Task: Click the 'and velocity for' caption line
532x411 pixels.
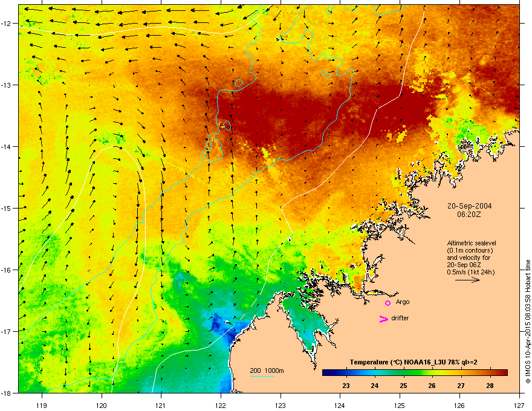Action: click(469, 257)
